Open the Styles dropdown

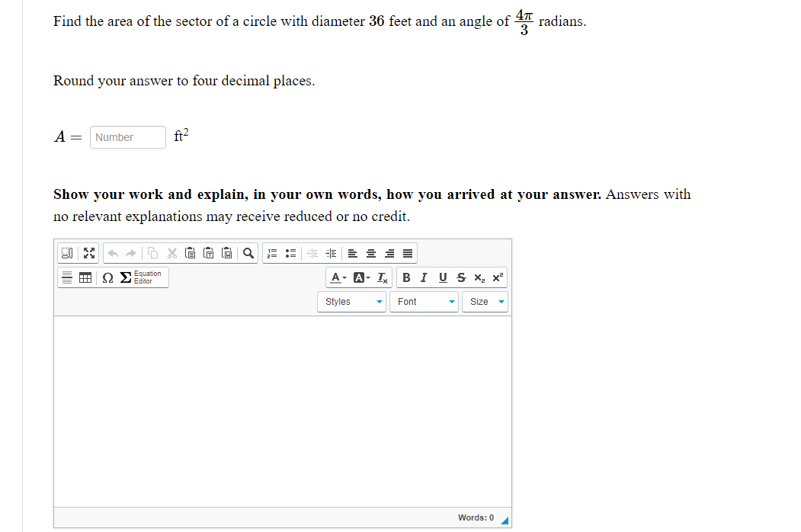351,301
